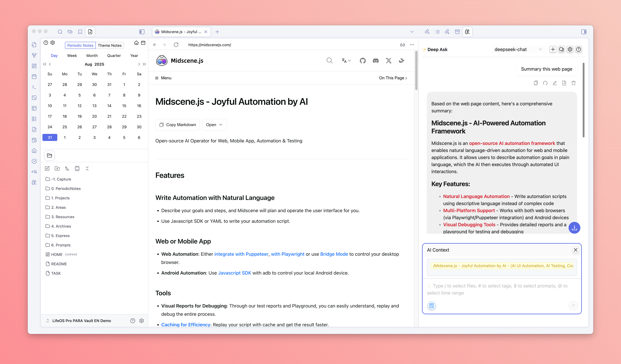Switch to Theme Notes mode
The image size is (621, 364).
tap(110, 45)
